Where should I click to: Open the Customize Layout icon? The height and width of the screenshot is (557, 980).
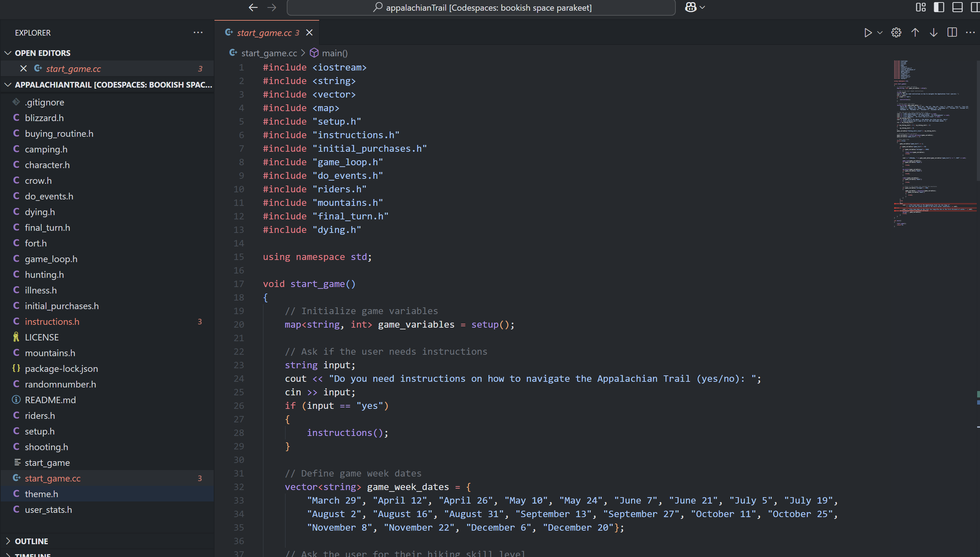tap(921, 7)
